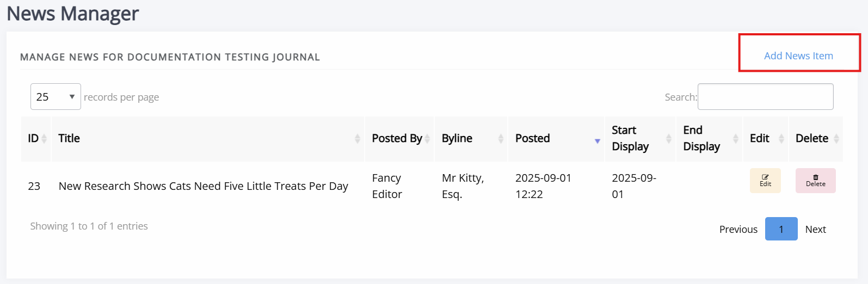Sort by Byline column arrows

[501, 139]
